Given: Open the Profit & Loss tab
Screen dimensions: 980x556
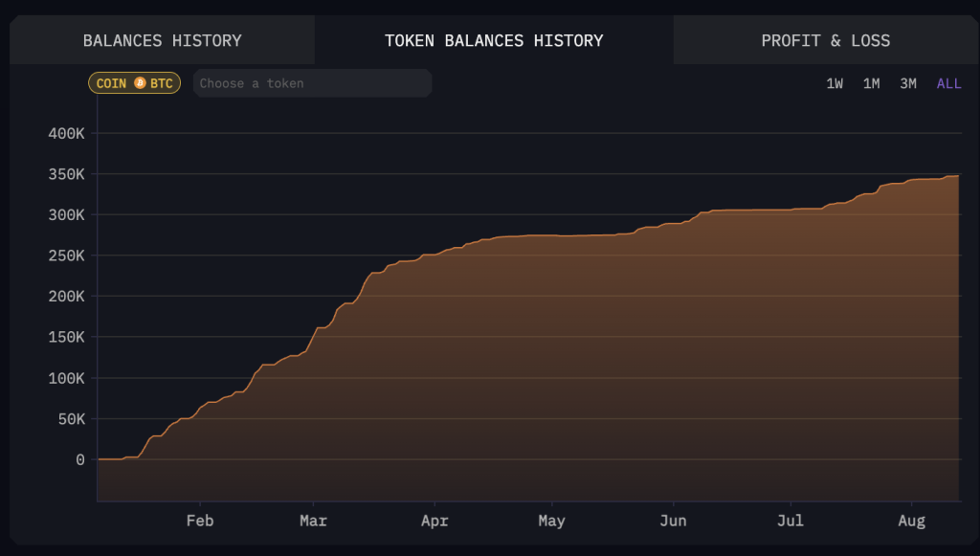Looking at the screenshot, I should 825,40.
